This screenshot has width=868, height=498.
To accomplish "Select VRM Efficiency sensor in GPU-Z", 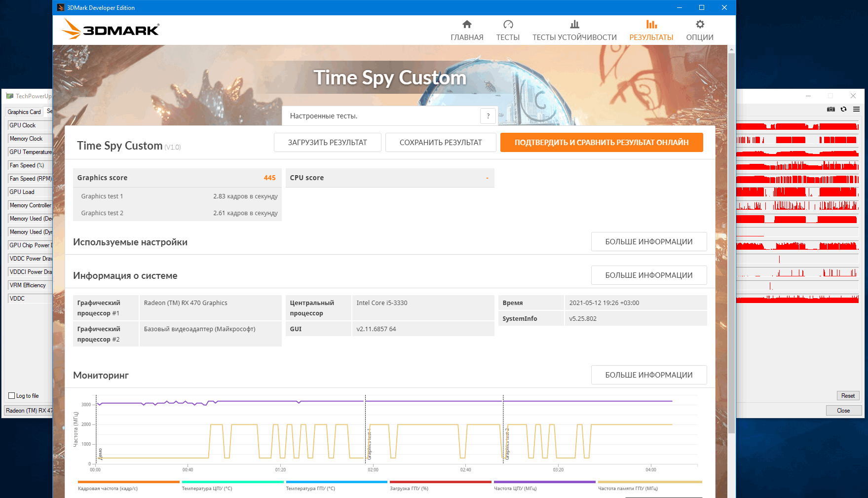I will [x=30, y=285].
